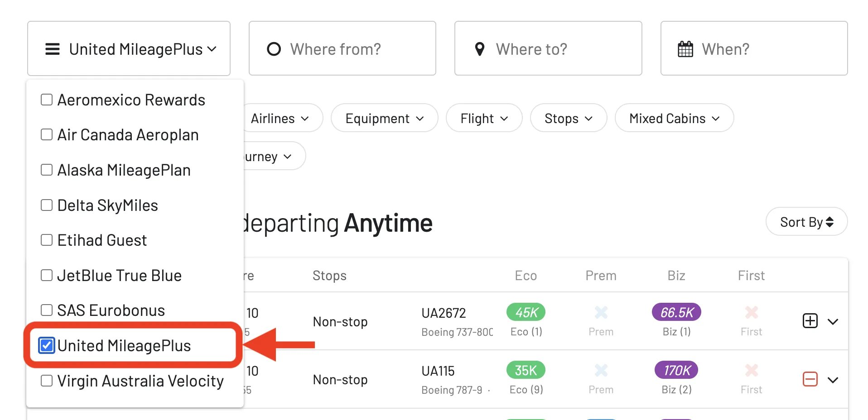Click the calendar icon
The width and height of the screenshot is (868, 420).
(685, 49)
